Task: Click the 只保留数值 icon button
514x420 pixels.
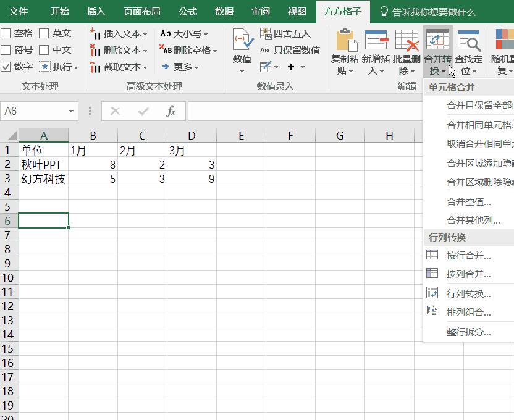Action: click(x=266, y=50)
